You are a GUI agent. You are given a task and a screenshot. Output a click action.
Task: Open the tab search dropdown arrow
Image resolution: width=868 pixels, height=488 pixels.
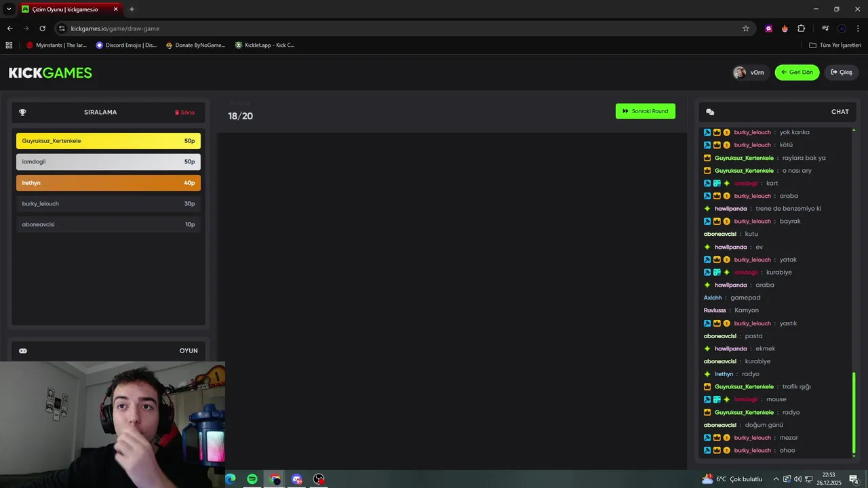(x=9, y=9)
